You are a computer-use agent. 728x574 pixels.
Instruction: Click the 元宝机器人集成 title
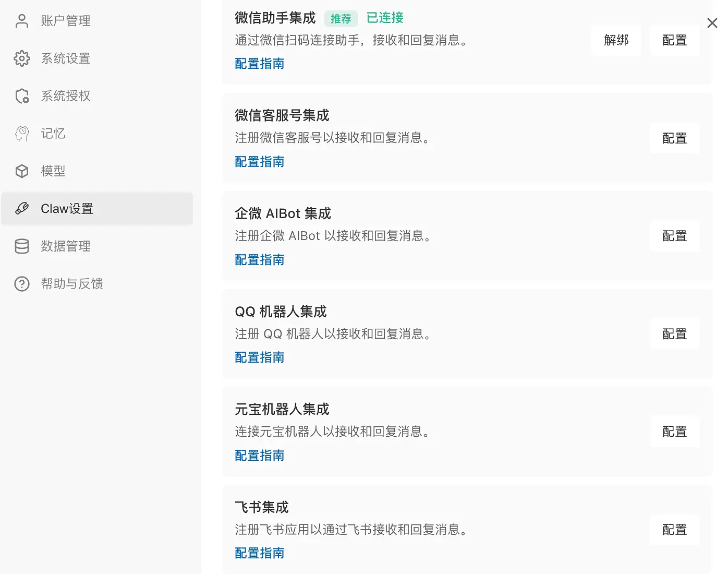pos(282,409)
